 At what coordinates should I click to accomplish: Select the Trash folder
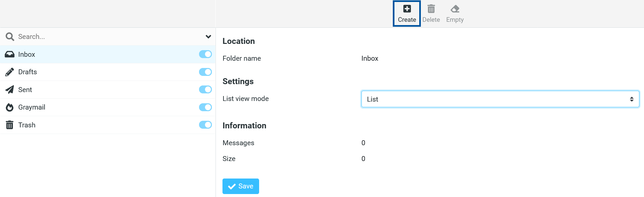[108, 125]
